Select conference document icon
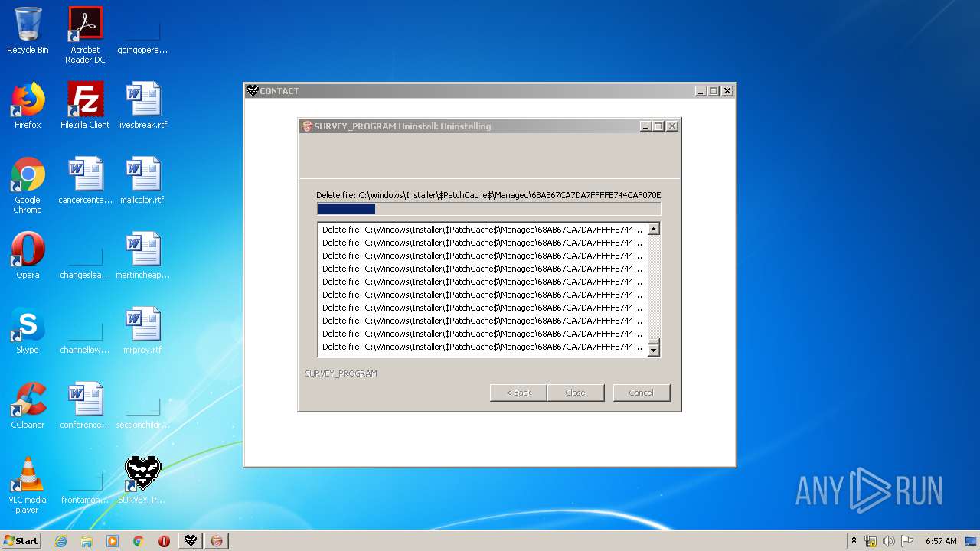 pos(85,406)
